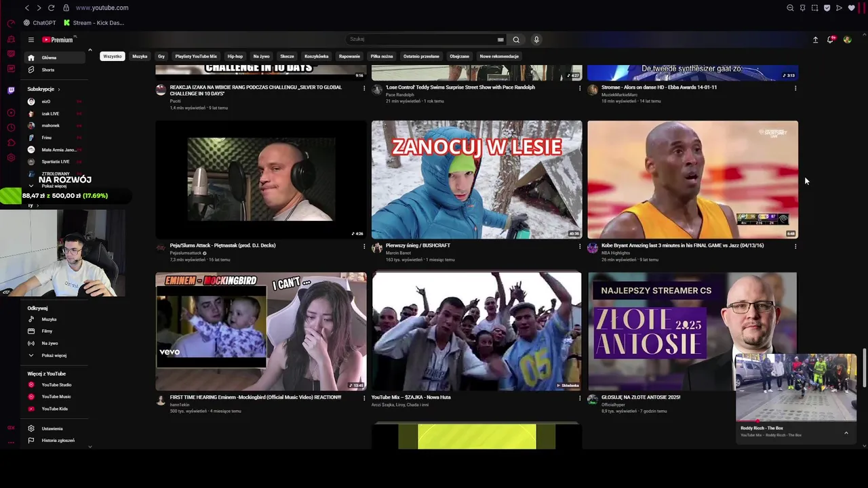Expand the Subskrypcje section arrow
The height and width of the screenshot is (488, 868).
[59, 89]
